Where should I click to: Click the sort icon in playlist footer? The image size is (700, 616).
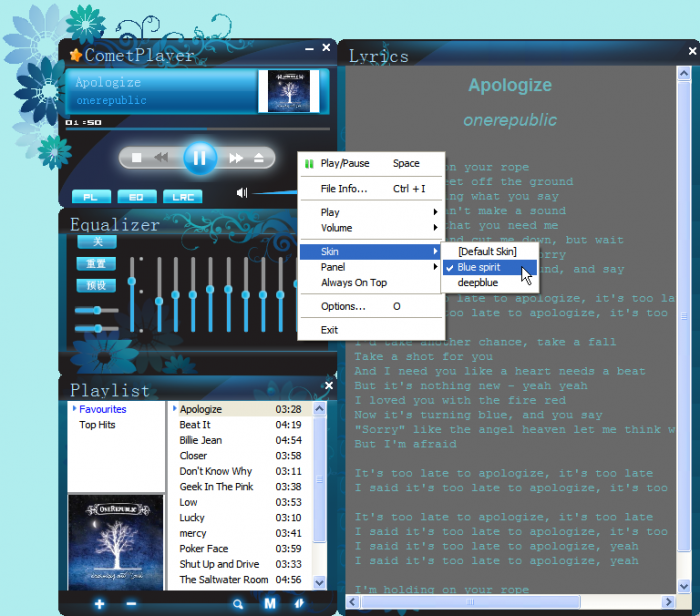299,604
